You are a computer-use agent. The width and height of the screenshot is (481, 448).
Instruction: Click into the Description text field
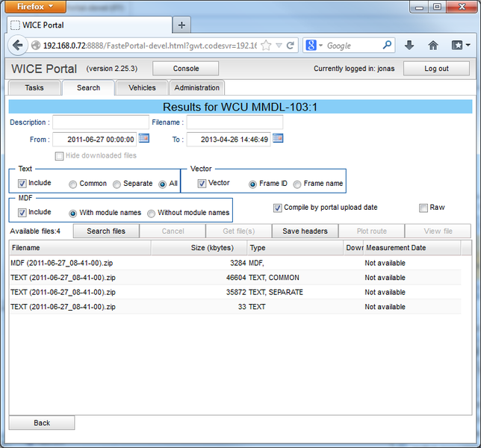click(x=101, y=122)
